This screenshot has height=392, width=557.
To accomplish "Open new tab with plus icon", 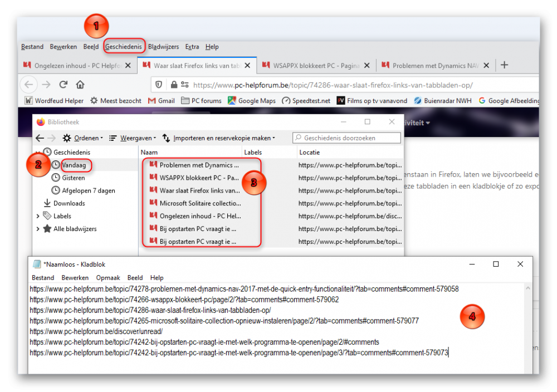I will tap(505, 65).
